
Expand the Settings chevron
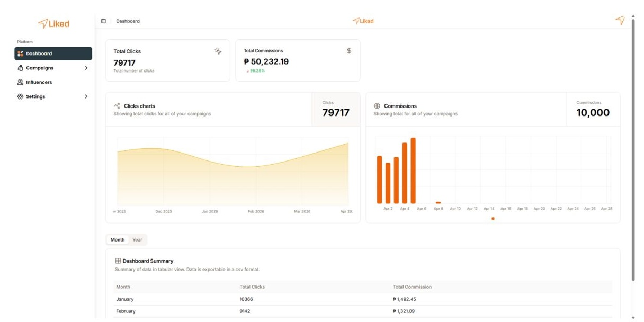click(x=86, y=96)
